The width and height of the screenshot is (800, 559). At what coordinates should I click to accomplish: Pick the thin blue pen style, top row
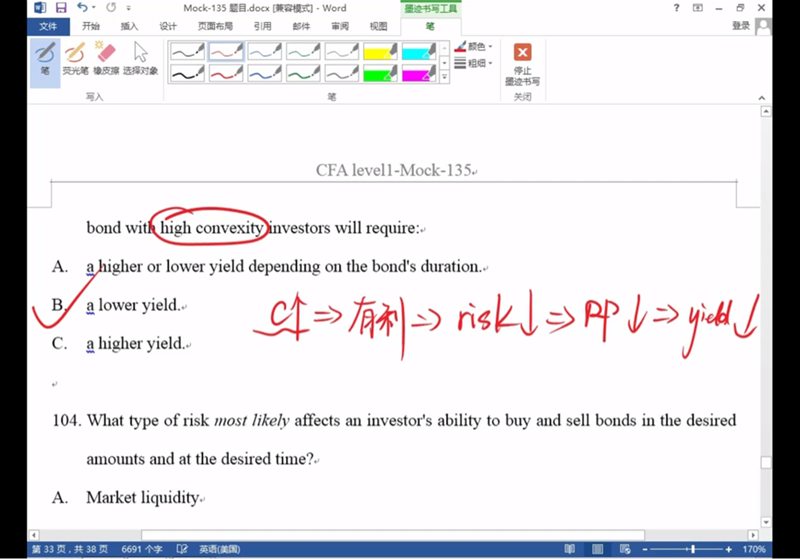265,51
